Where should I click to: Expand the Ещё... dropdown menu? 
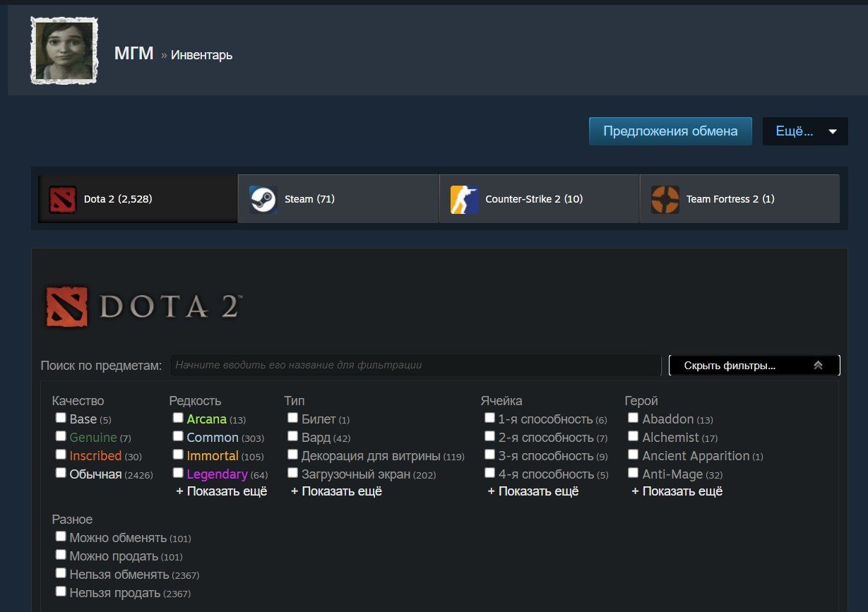pos(805,131)
